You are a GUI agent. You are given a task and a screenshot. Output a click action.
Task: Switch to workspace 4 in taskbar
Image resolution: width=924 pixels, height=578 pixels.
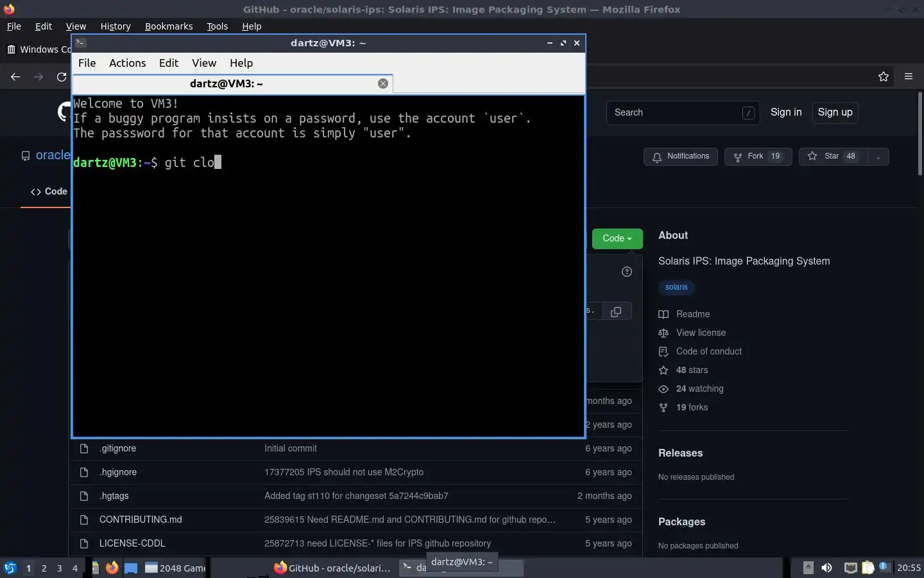(x=74, y=568)
